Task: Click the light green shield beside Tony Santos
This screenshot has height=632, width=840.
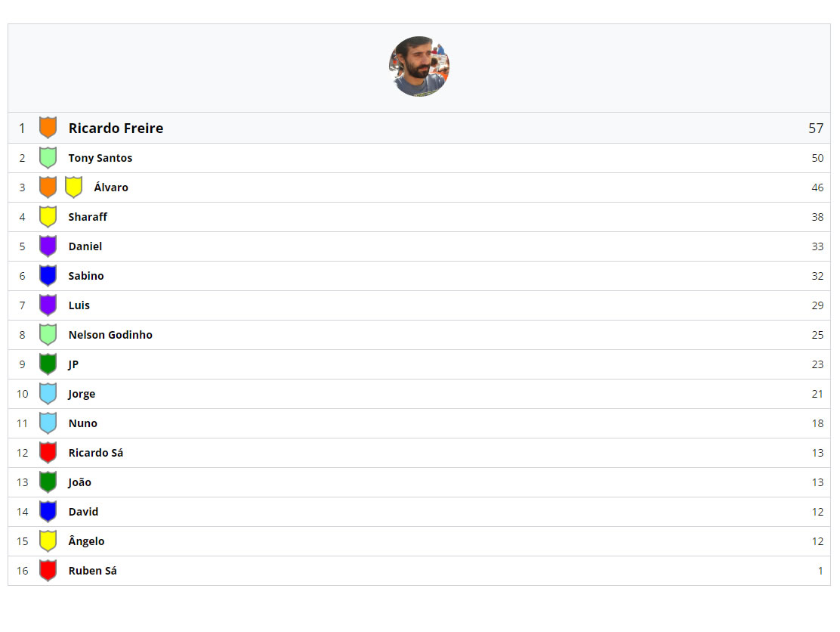Action: click(48, 158)
